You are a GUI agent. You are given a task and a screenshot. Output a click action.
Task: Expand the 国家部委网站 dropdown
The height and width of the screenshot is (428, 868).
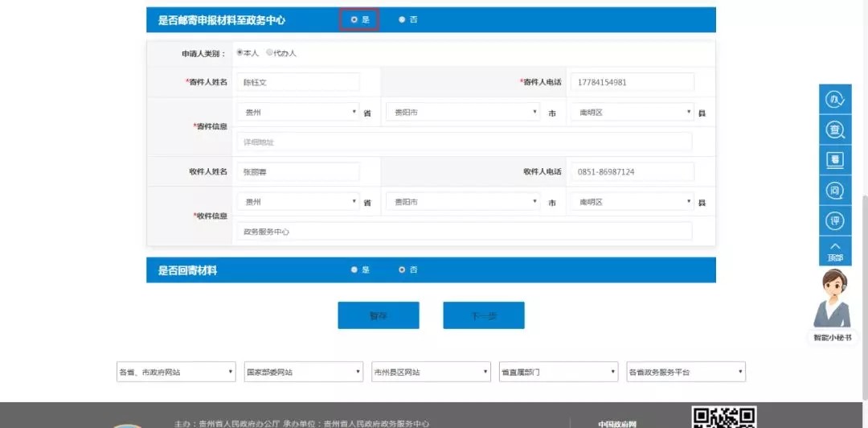tap(303, 372)
